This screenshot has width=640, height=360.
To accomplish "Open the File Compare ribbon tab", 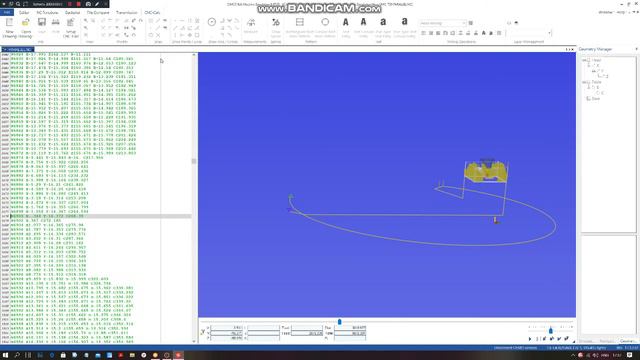I will click(98, 13).
